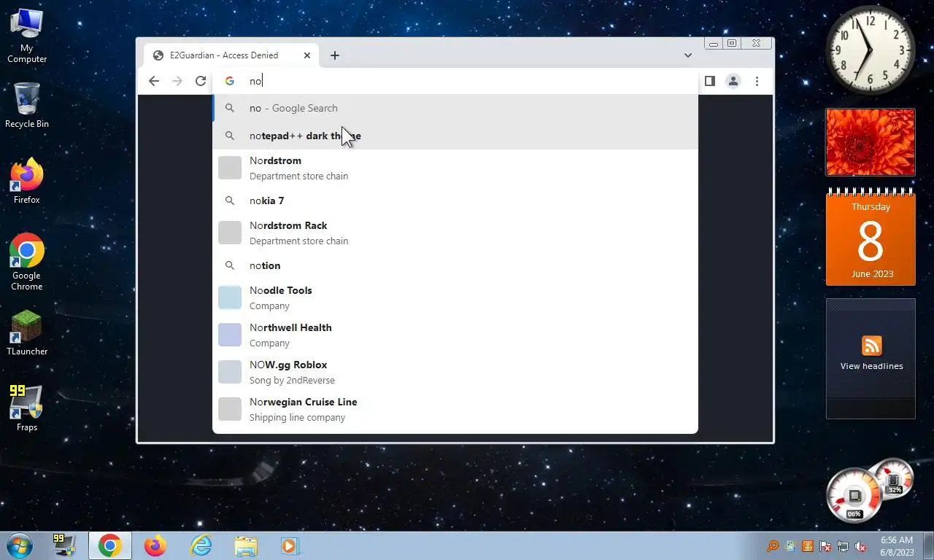The width and height of the screenshot is (934, 560).
Task: Select the E2Guardian - Access Denied tab
Action: [x=232, y=55]
